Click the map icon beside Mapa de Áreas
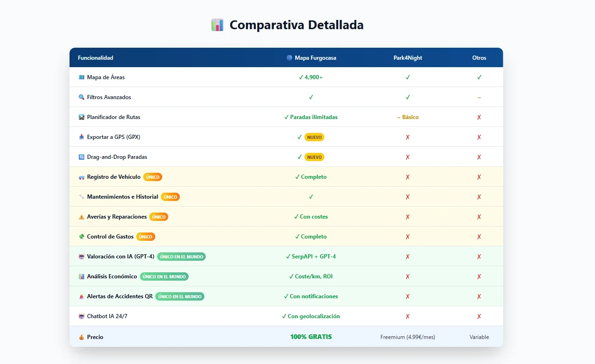Image resolution: width=595 pixels, height=364 pixels. [82, 77]
